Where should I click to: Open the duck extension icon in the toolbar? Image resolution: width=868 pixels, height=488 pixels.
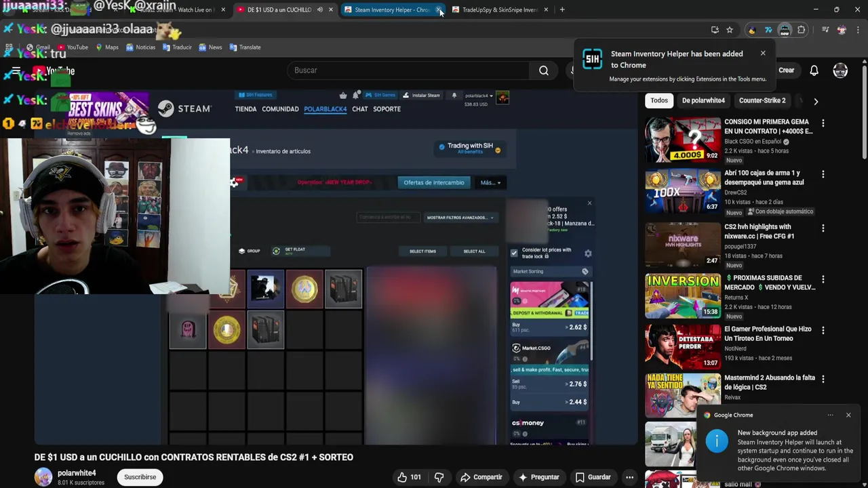[751, 30]
